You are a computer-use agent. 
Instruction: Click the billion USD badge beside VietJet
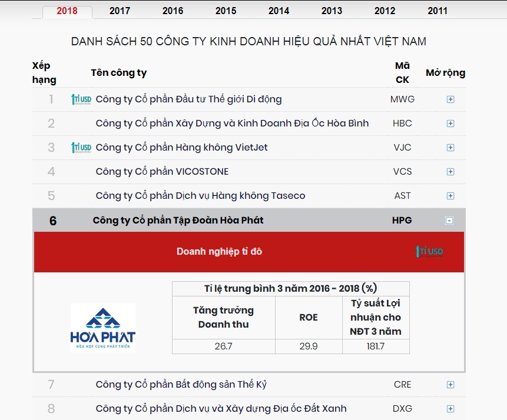(81, 148)
